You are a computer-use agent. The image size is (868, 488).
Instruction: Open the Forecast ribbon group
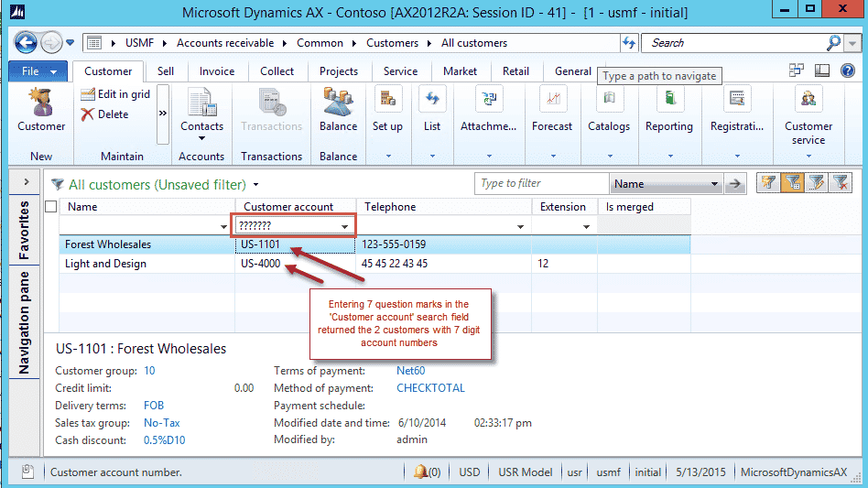pos(552,122)
